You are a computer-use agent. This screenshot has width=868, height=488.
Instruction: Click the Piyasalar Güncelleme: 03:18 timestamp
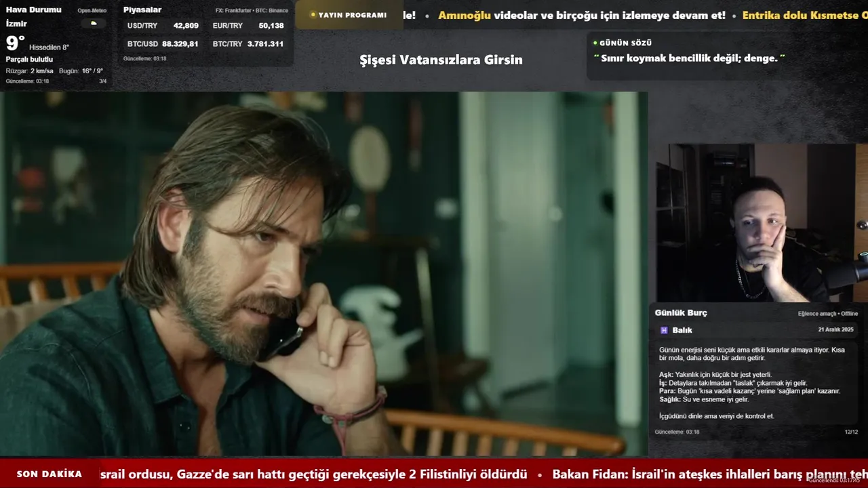(x=144, y=59)
